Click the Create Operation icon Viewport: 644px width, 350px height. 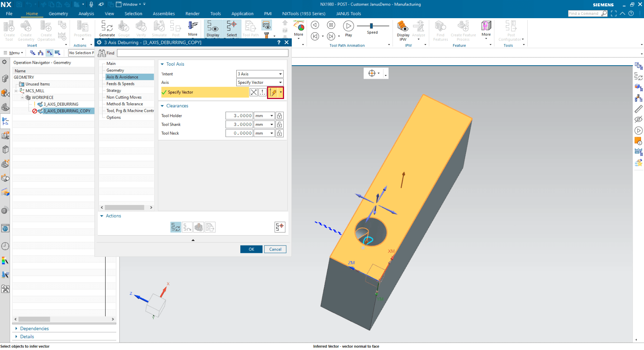[46, 28]
